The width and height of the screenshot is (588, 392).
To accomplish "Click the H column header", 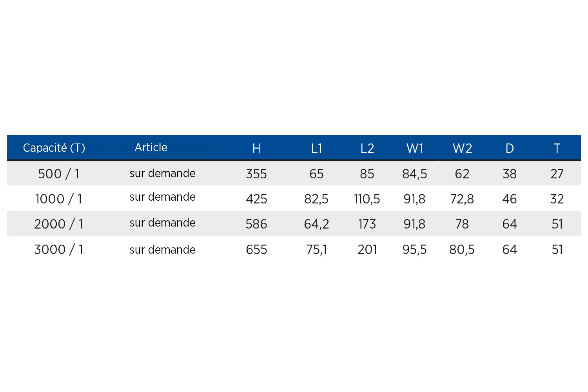I will pyautogui.click(x=256, y=148).
